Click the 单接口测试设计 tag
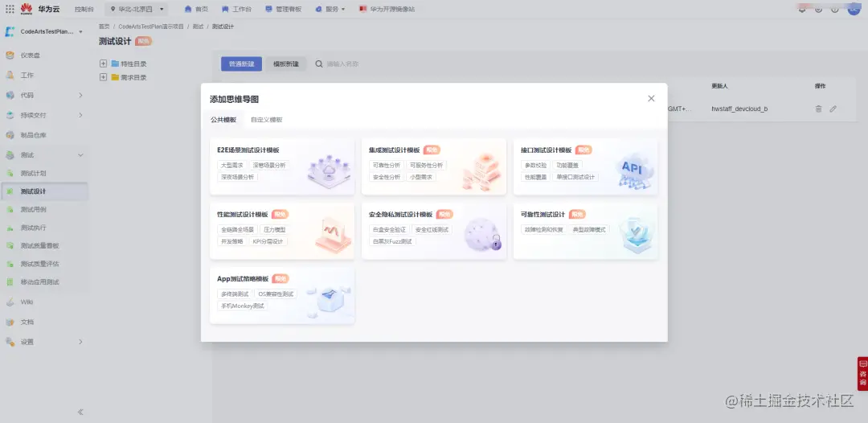This screenshot has width=868, height=423. (x=575, y=177)
